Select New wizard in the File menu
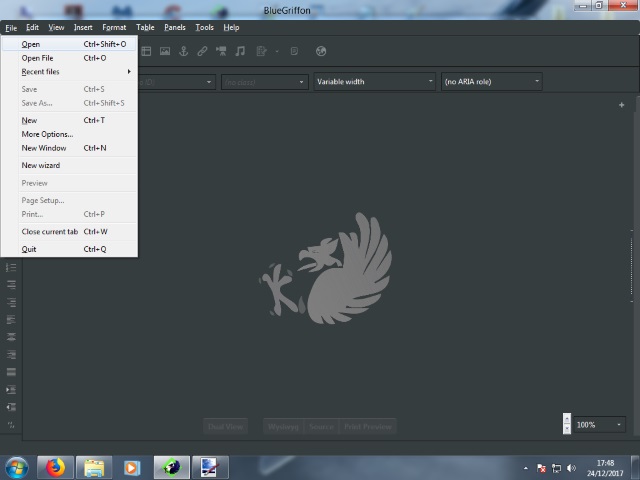The height and width of the screenshot is (480, 640). point(41,165)
